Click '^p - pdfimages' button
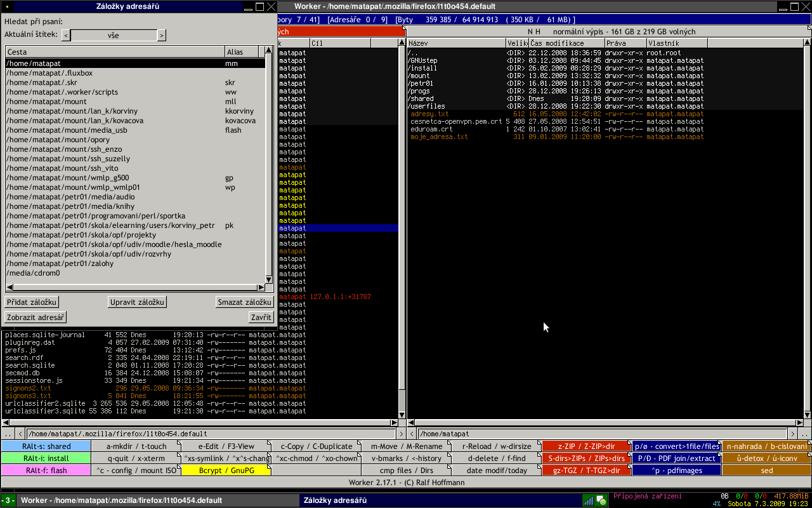The width and height of the screenshot is (812, 508). (677, 471)
